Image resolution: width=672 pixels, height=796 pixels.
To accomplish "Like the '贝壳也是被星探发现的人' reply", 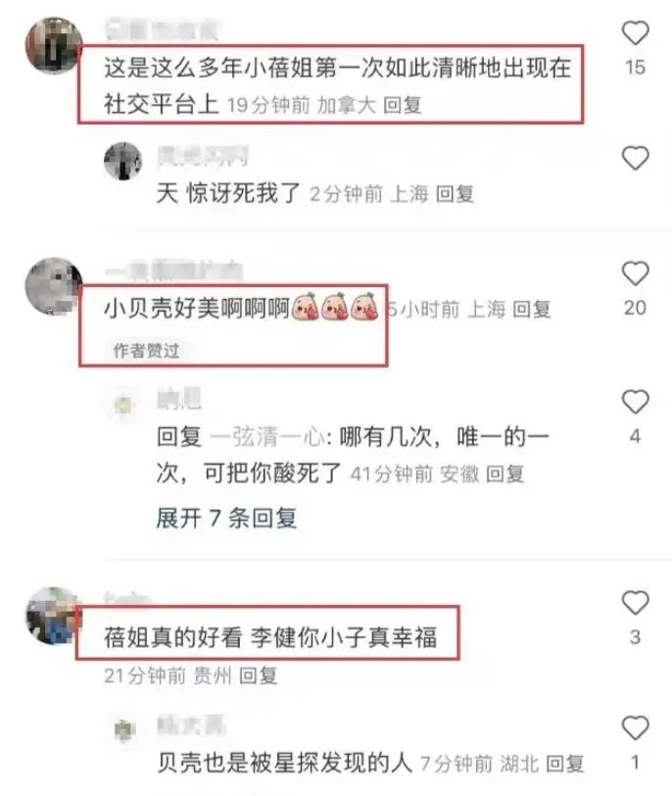I will [x=635, y=728].
